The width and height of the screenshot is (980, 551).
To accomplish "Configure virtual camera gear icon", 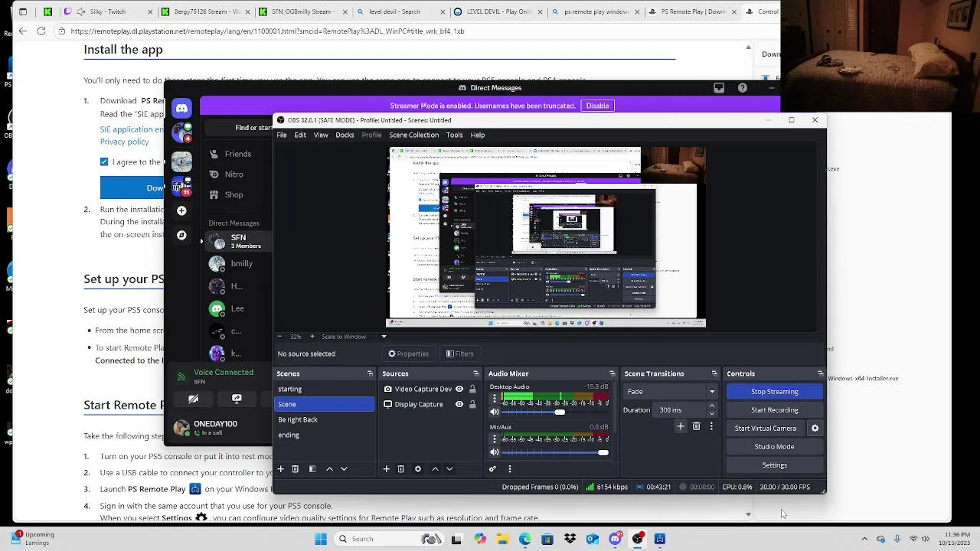I will [x=815, y=429].
